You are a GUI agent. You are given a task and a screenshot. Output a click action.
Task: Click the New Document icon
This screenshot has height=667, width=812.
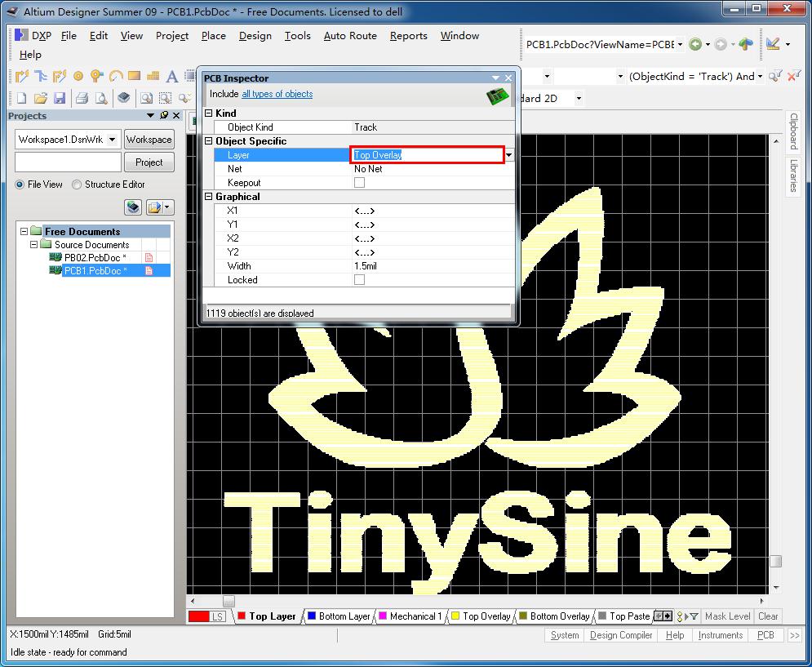[x=21, y=98]
